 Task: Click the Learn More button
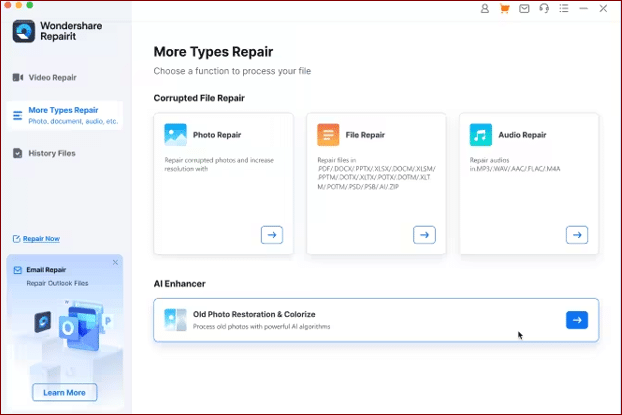pos(64,392)
